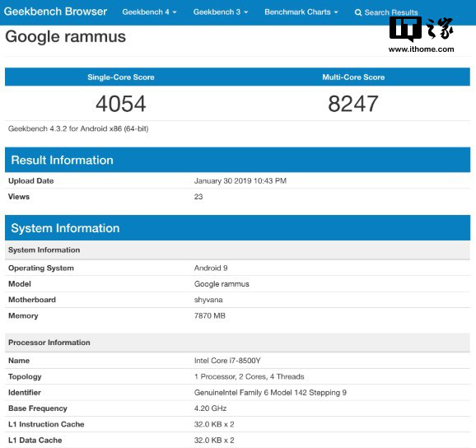
Task: Select the views count 23
Action: 198,197
